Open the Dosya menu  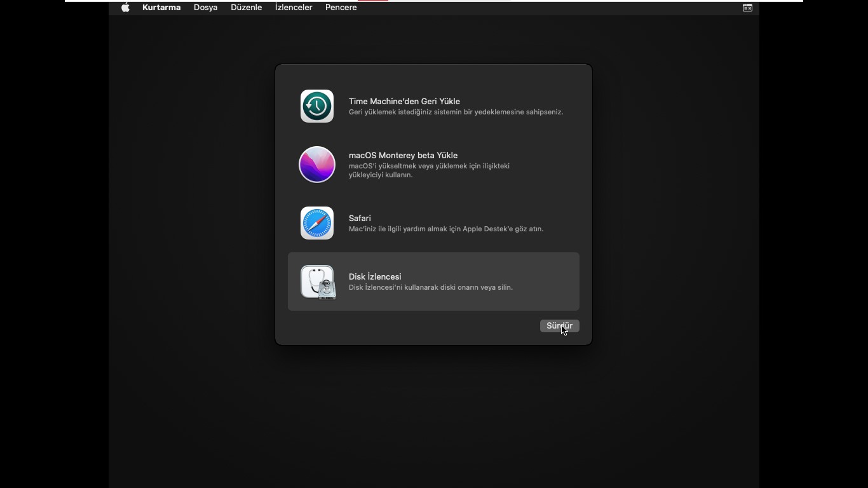pos(206,8)
